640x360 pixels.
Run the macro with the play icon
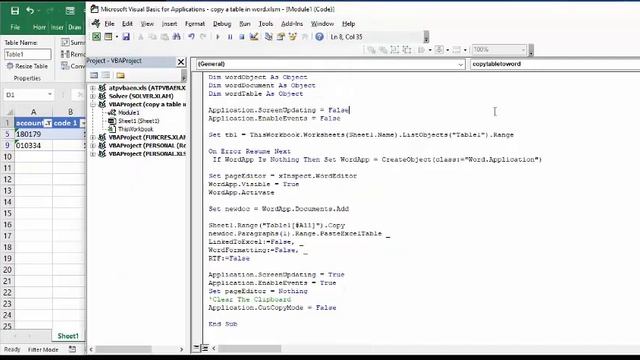click(218, 37)
